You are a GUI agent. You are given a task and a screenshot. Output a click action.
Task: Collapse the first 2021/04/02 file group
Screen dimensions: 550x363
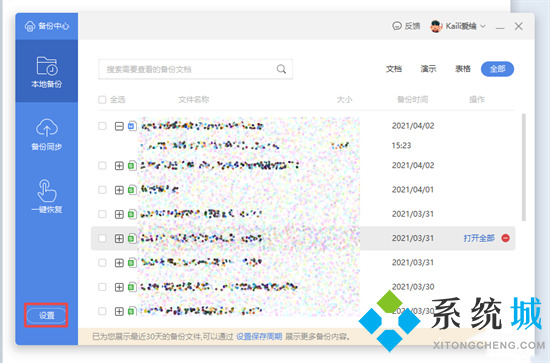[119, 126]
